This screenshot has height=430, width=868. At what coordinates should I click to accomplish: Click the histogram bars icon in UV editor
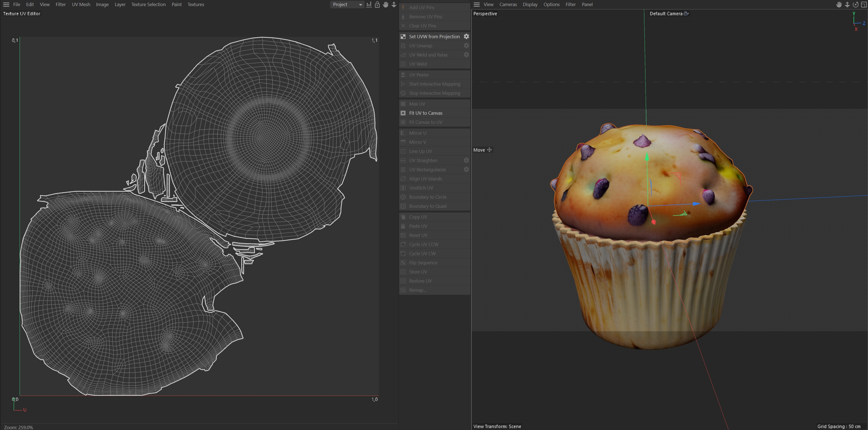pyautogui.click(x=369, y=4)
